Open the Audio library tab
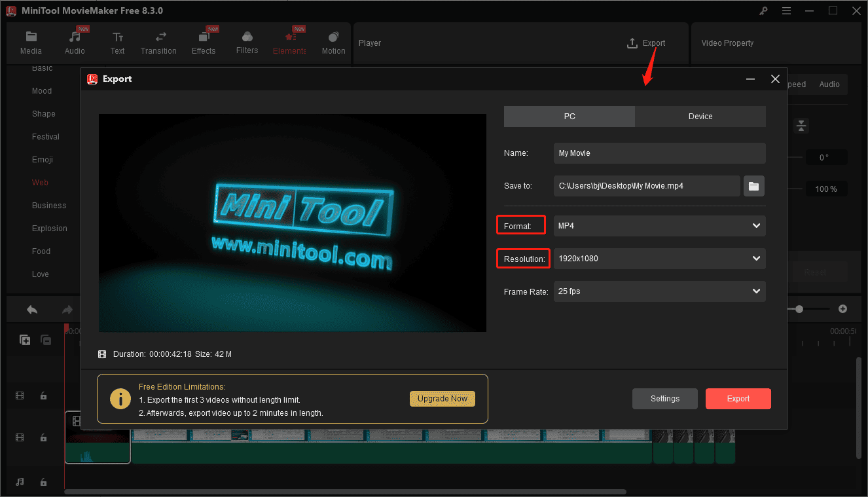This screenshot has width=868, height=497. click(x=75, y=43)
